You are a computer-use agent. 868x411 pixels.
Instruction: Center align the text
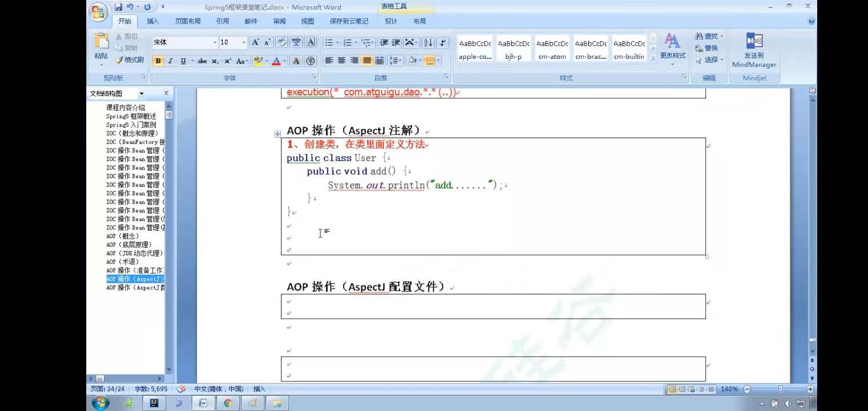click(341, 61)
